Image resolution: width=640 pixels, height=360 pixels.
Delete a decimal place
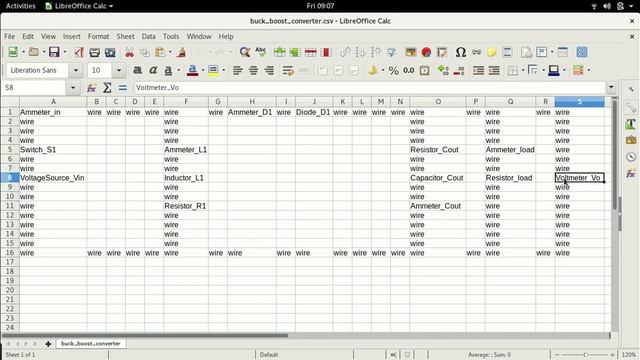pyautogui.click(x=459, y=70)
